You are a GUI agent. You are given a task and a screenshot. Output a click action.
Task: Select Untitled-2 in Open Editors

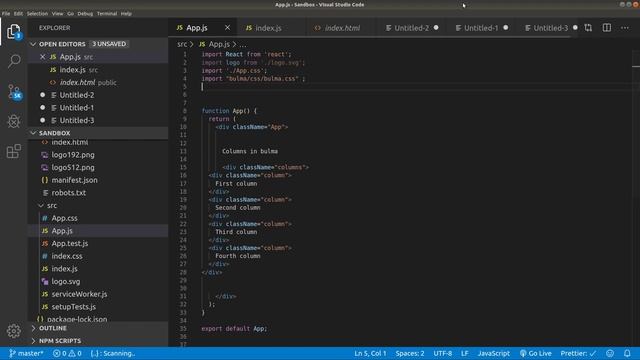[98, 95]
